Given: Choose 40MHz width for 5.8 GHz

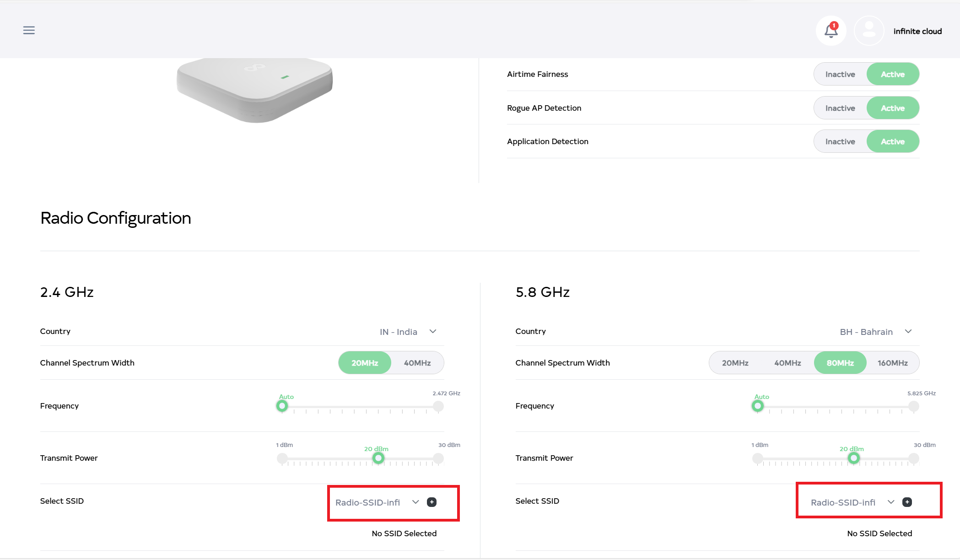Looking at the screenshot, I should (x=787, y=363).
